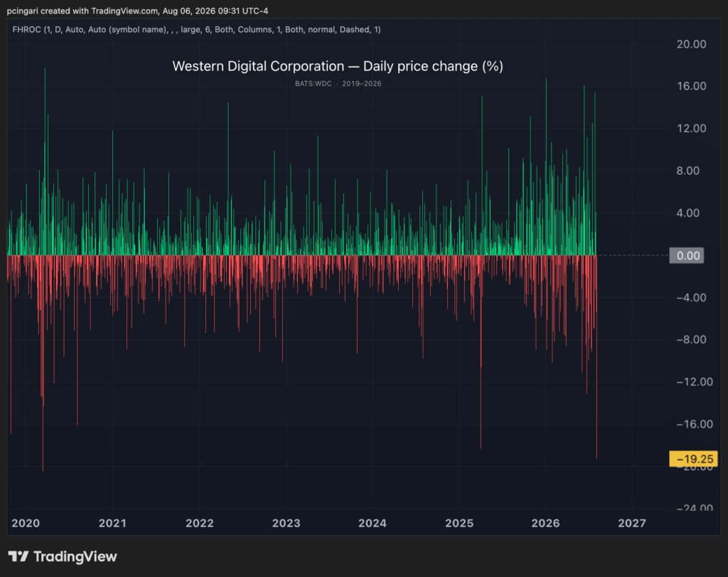Click the −12.00 axis value
Screen dimensions: 728x577
coord(695,382)
